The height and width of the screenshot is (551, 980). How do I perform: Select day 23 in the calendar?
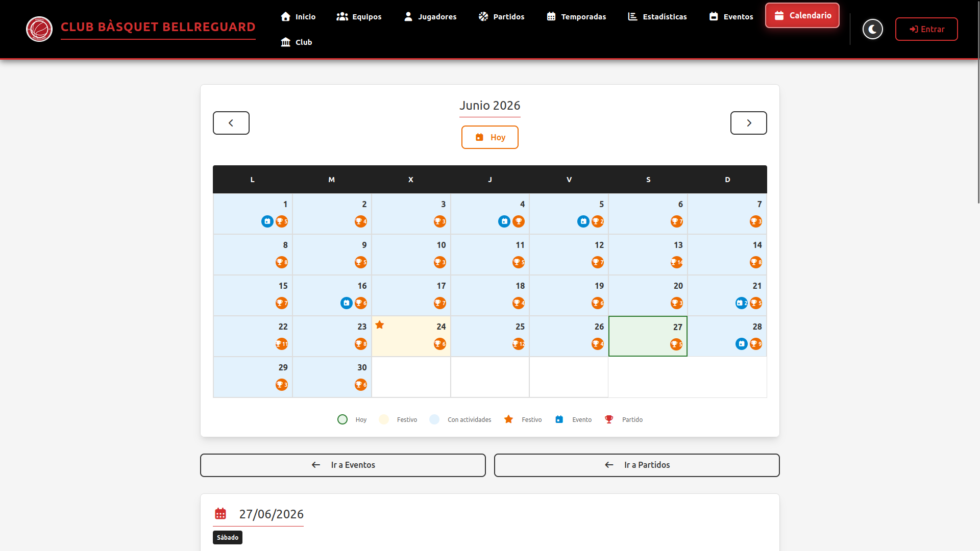pyautogui.click(x=332, y=336)
